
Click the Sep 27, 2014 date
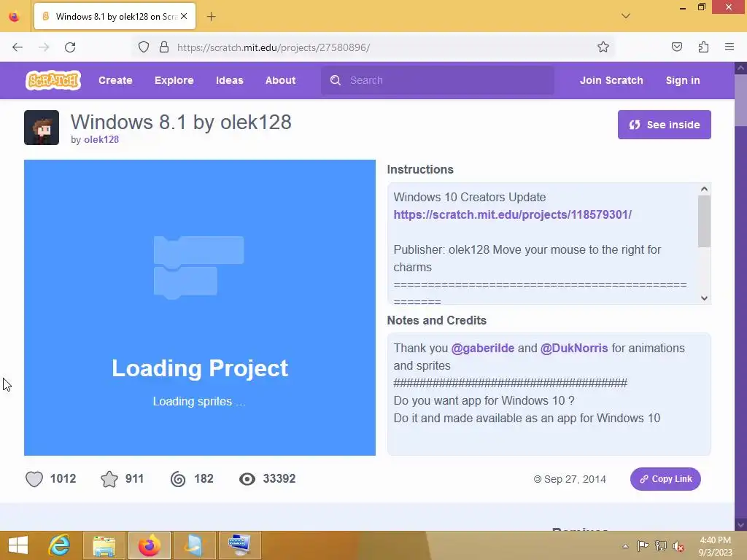click(575, 479)
